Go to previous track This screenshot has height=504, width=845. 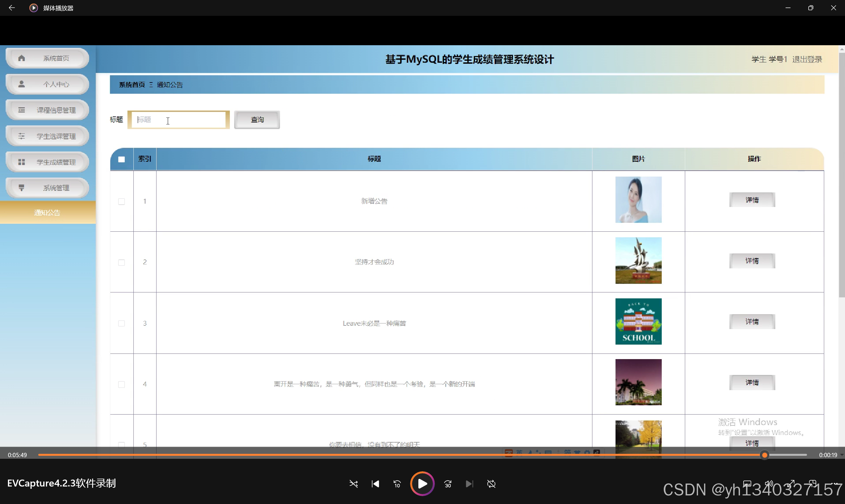click(375, 484)
